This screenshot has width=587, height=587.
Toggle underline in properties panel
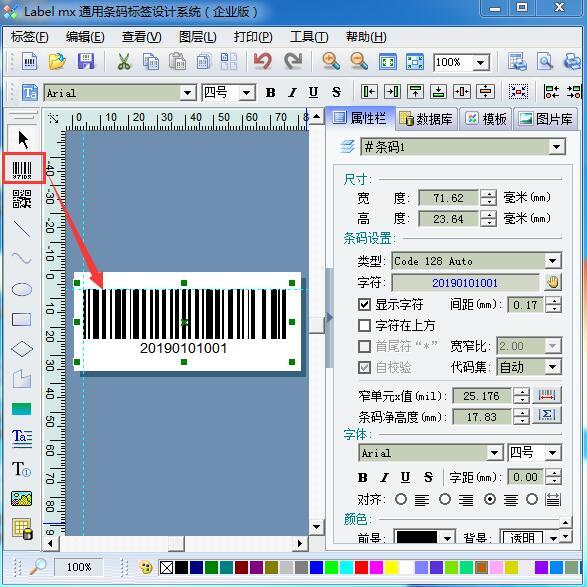[405, 477]
